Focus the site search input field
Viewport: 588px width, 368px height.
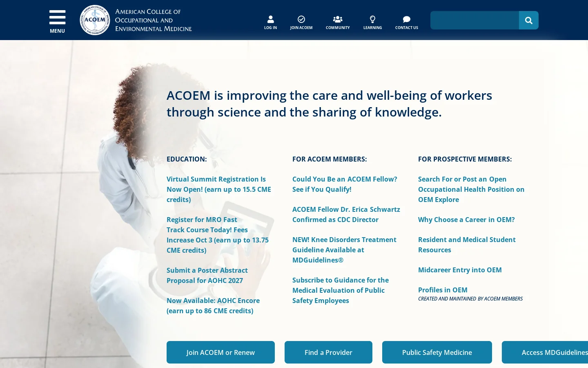(474, 20)
